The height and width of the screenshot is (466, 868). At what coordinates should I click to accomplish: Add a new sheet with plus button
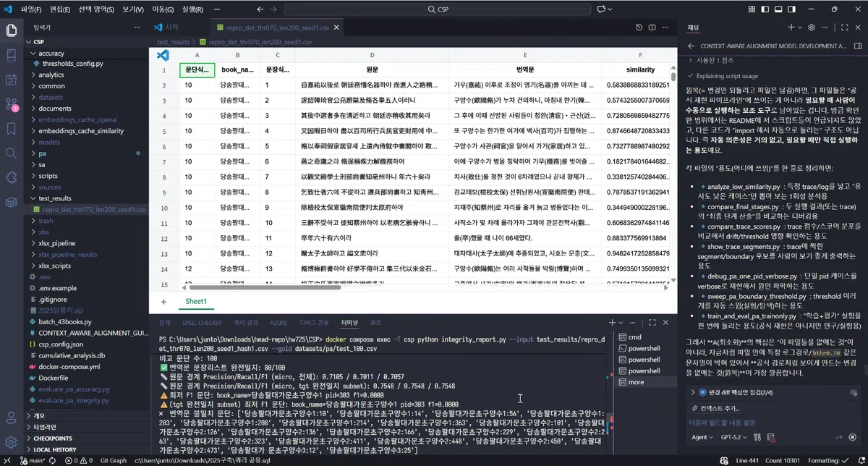click(x=163, y=302)
